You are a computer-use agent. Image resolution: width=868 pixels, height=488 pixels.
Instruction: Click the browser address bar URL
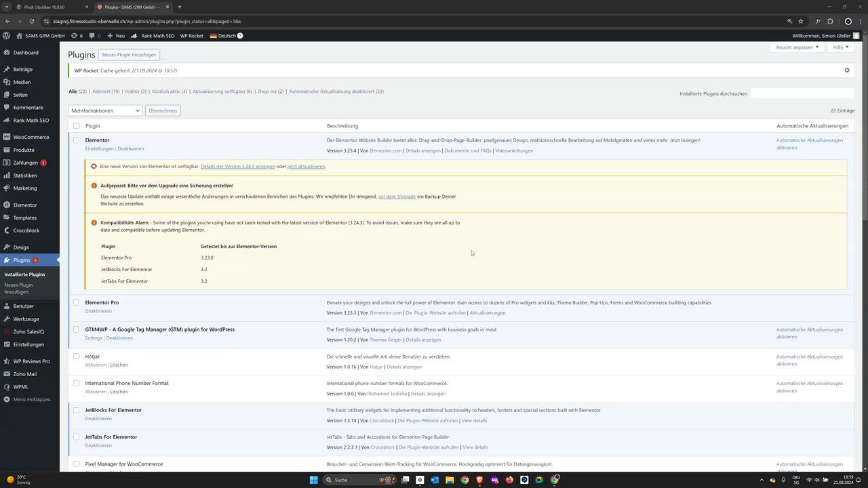tap(146, 21)
